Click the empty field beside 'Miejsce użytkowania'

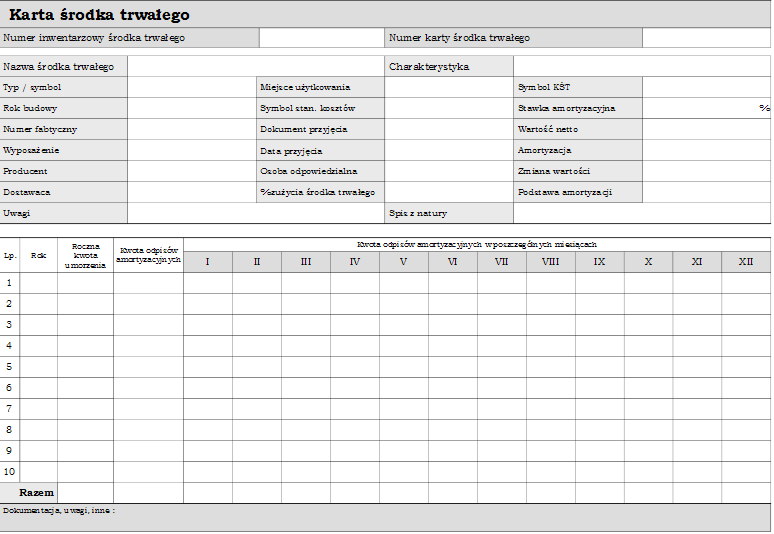(x=449, y=87)
